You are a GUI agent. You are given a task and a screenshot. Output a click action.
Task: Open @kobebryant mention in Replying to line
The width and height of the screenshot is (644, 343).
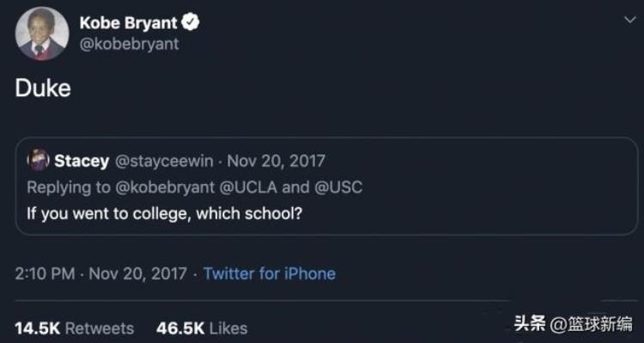tap(166, 187)
